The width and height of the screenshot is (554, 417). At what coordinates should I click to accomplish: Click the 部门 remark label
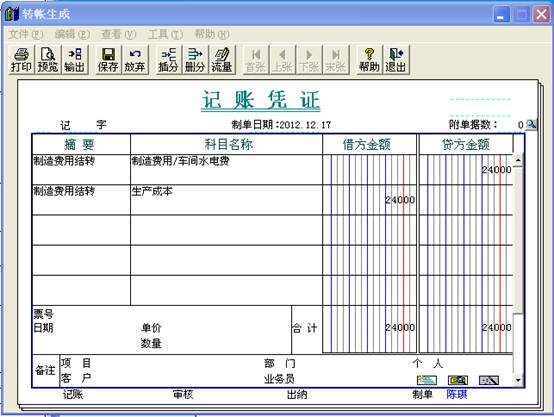click(279, 363)
